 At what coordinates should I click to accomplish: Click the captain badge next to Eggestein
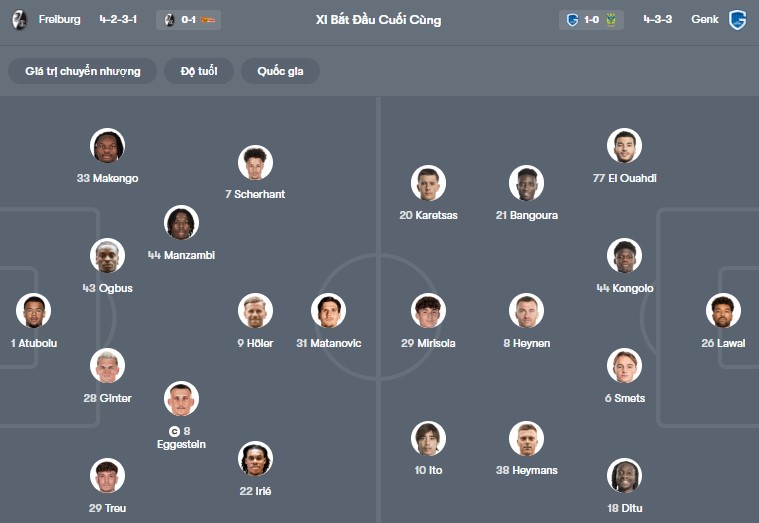point(174,432)
